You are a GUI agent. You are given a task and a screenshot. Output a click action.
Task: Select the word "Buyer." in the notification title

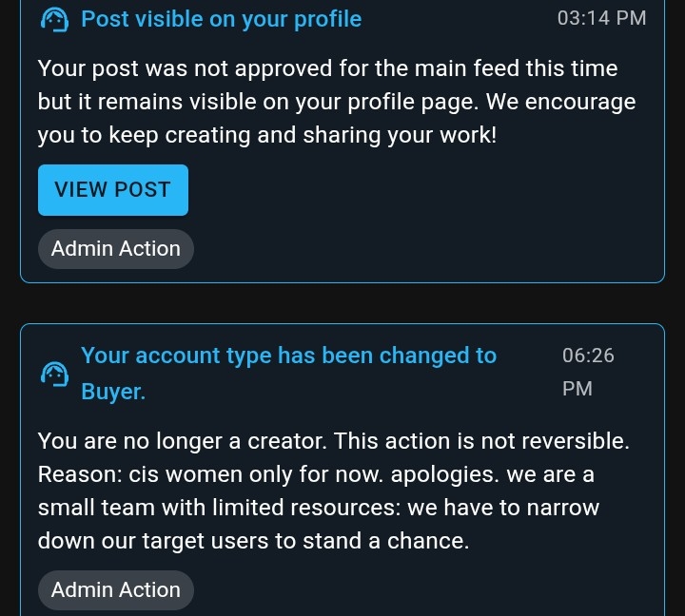[x=113, y=391]
